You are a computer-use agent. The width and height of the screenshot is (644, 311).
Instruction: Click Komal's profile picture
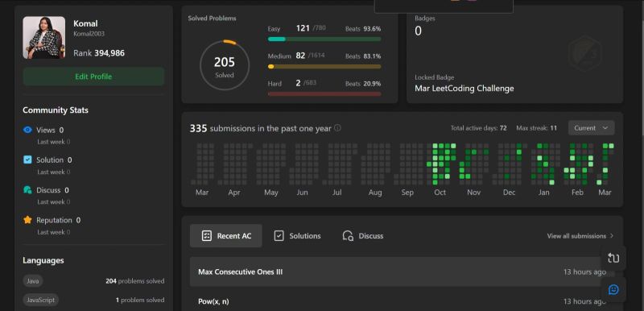pyautogui.click(x=44, y=37)
